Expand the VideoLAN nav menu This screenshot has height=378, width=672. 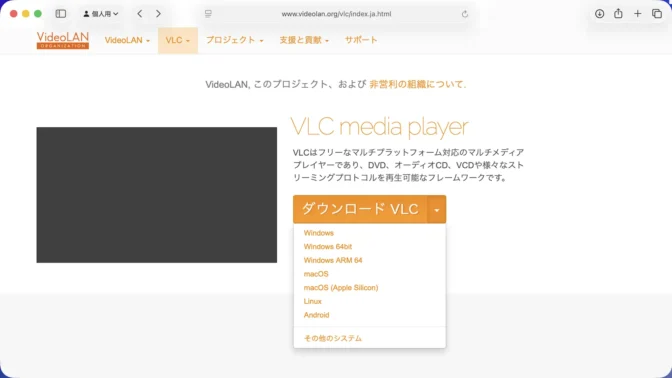coord(127,40)
